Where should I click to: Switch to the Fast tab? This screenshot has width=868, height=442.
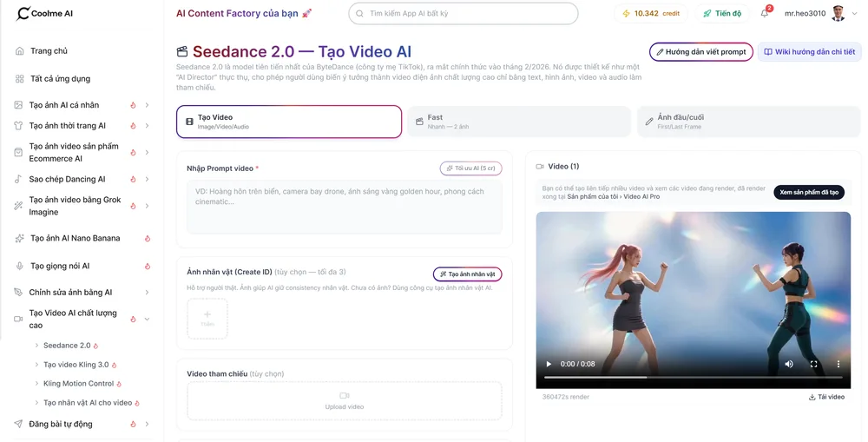click(519, 122)
